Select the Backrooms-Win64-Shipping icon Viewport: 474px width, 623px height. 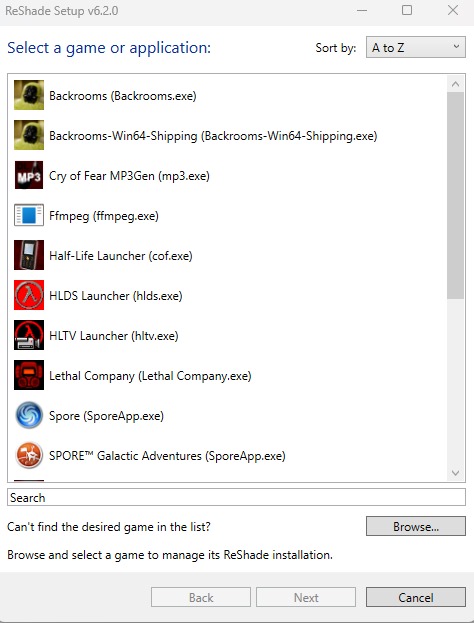point(29,135)
